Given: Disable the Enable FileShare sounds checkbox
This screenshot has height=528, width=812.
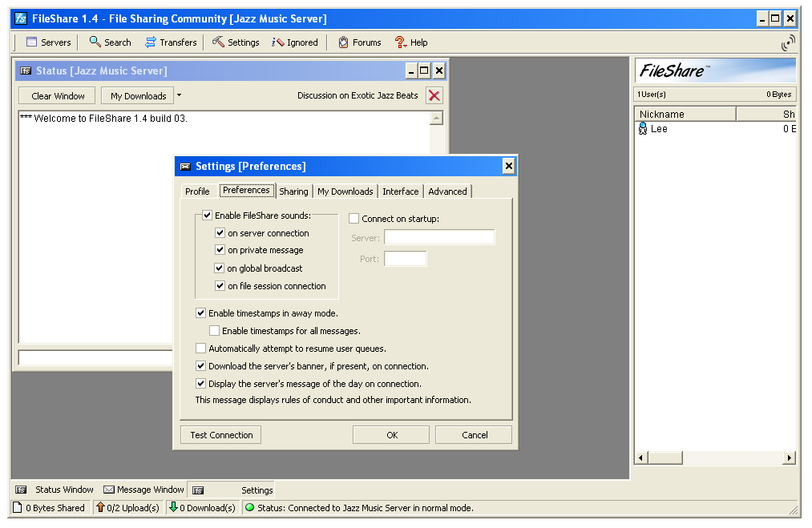Looking at the screenshot, I should (x=207, y=216).
